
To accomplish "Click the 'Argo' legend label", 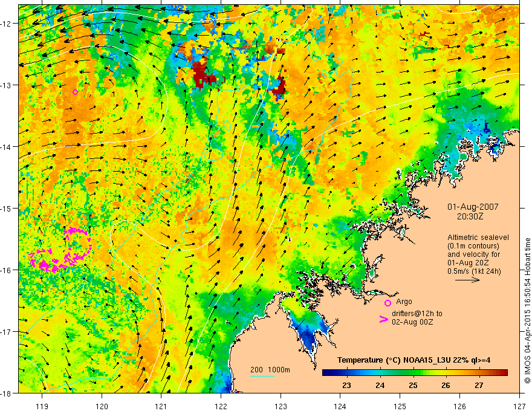I will click(404, 302).
